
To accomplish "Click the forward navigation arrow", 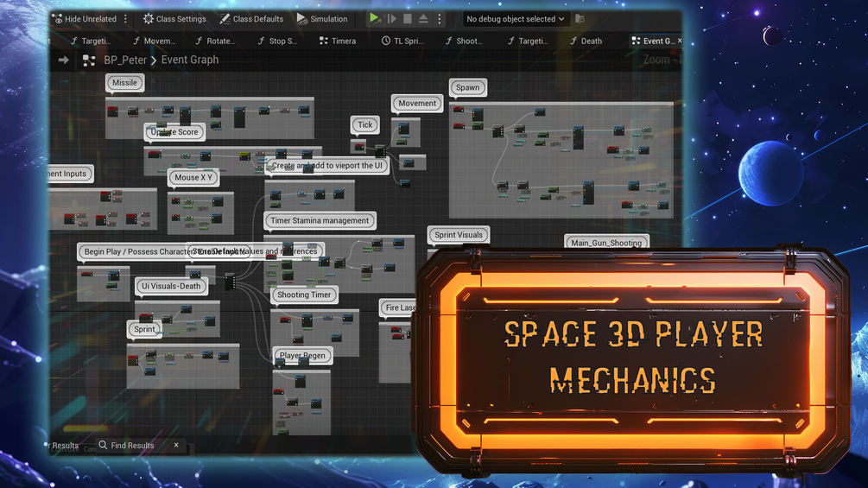I will tap(64, 60).
